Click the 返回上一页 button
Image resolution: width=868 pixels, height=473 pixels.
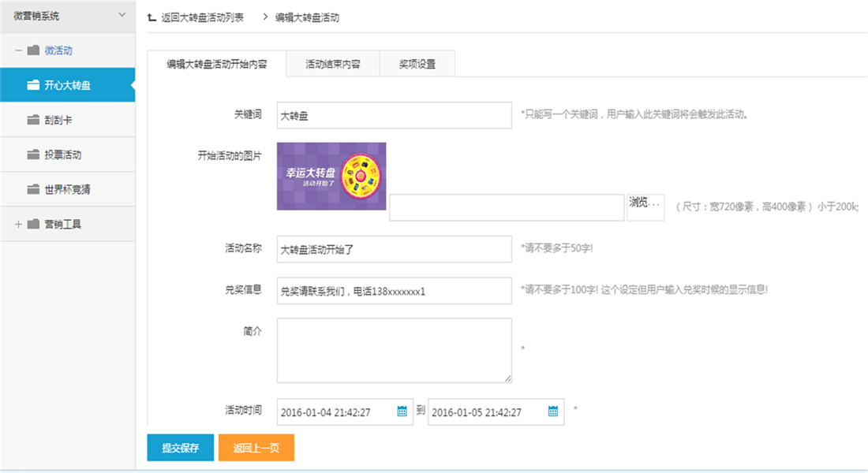click(x=256, y=448)
